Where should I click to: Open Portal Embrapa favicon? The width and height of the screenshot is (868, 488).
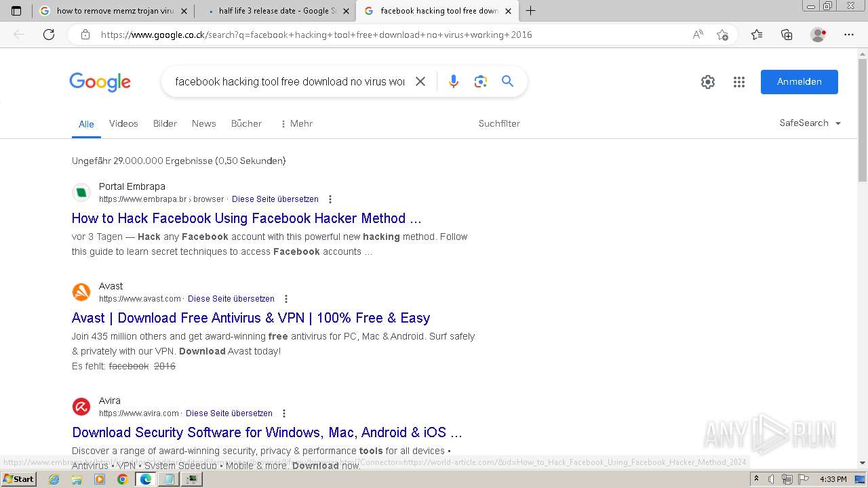[81, 192]
